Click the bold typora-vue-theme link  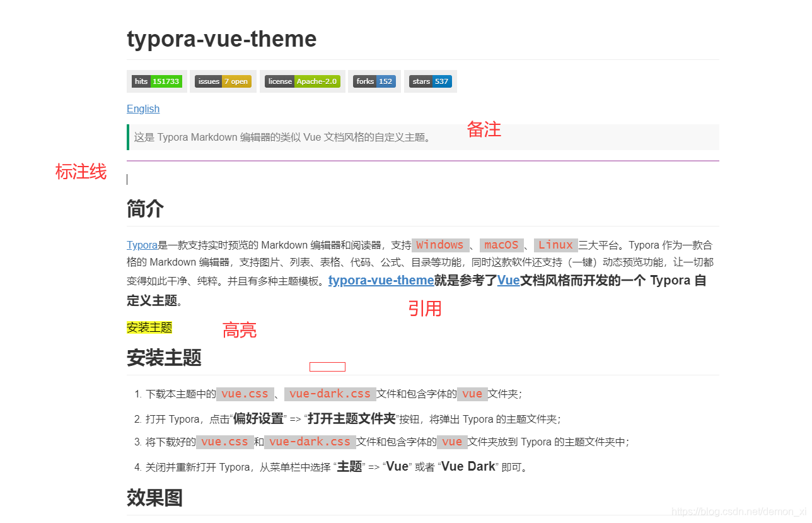[x=381, y=280]
